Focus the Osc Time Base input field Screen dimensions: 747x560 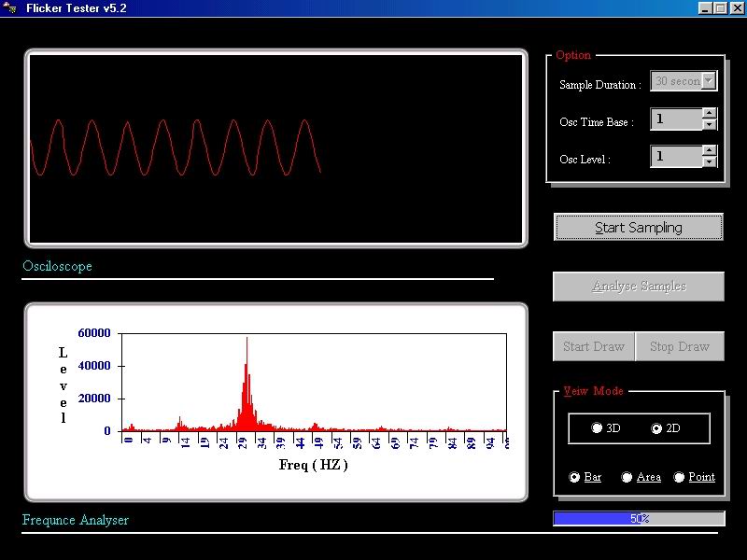pos(676,119)
